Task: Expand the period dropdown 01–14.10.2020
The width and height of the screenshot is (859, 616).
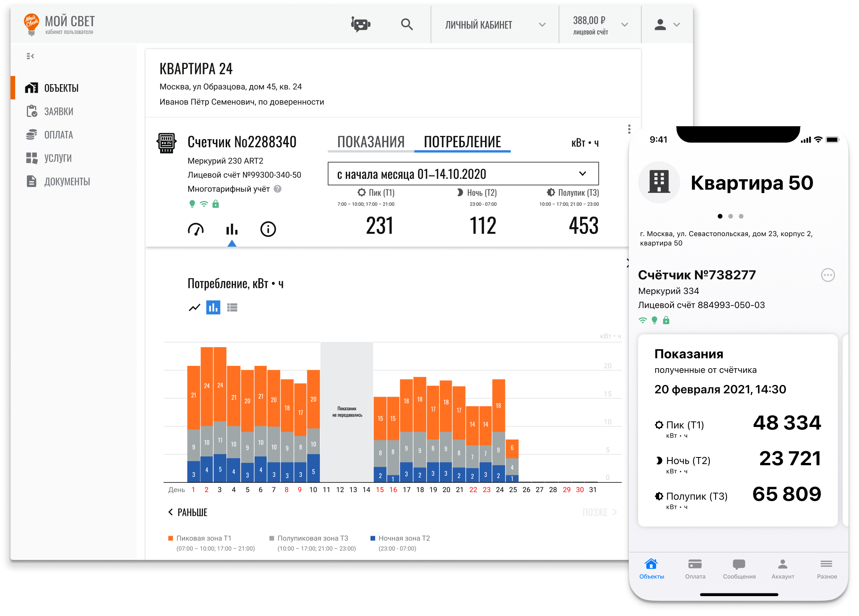Action: [463, 174]
